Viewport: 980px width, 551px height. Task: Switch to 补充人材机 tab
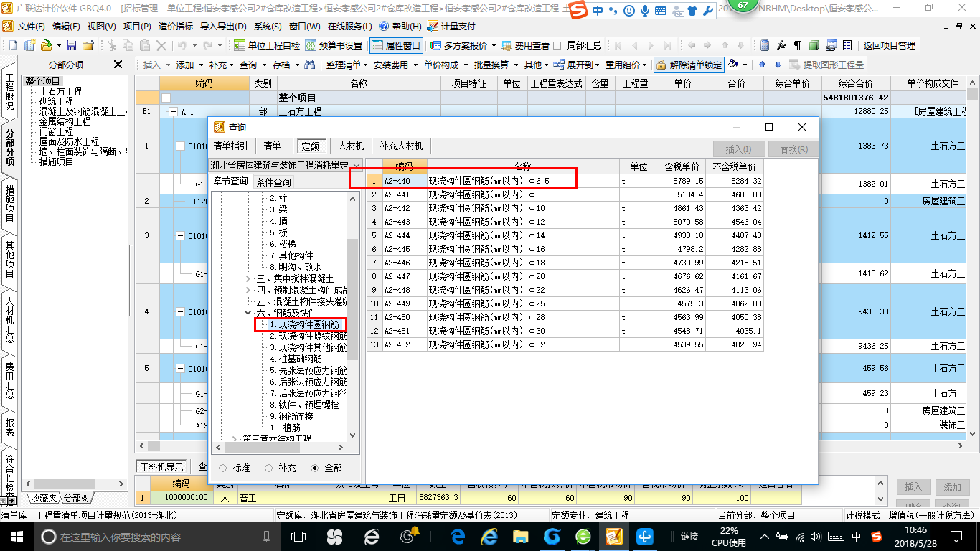coord(401,146)
